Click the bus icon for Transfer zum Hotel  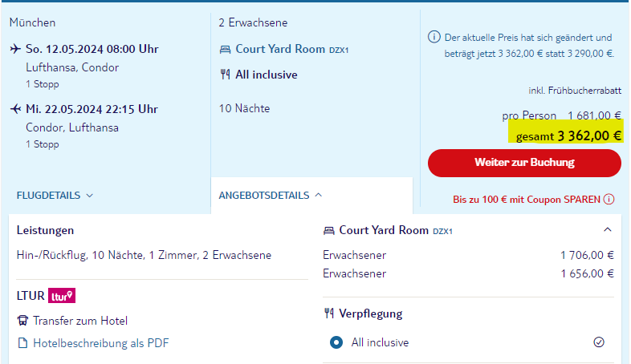[22, 321]
